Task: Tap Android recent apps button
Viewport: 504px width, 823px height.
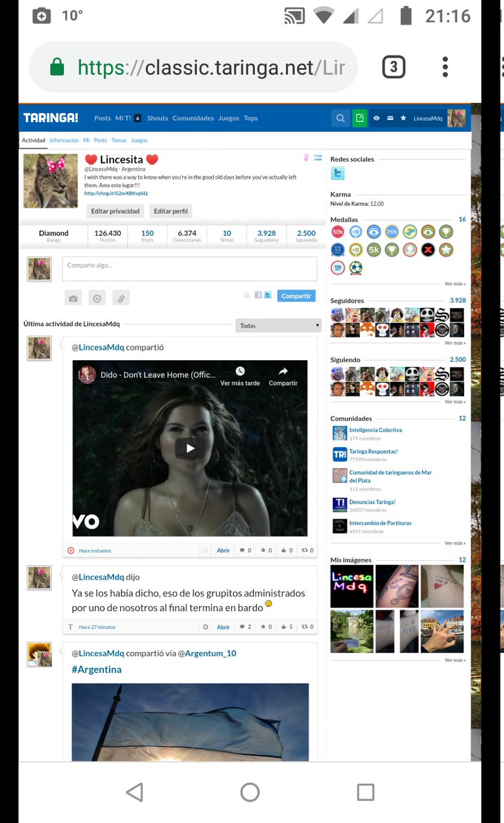Action: (365, 792)
